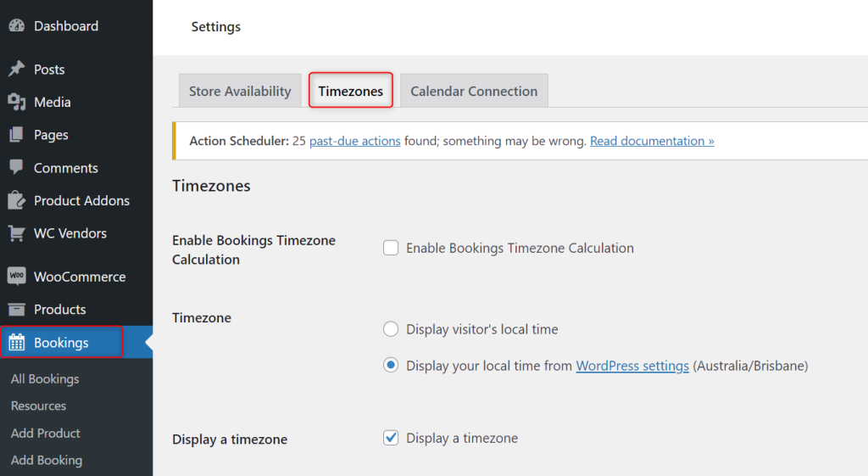Click the Pages icon in sidebar
The width and height of the screenshot is (868, 476).
tap(16, 135)
